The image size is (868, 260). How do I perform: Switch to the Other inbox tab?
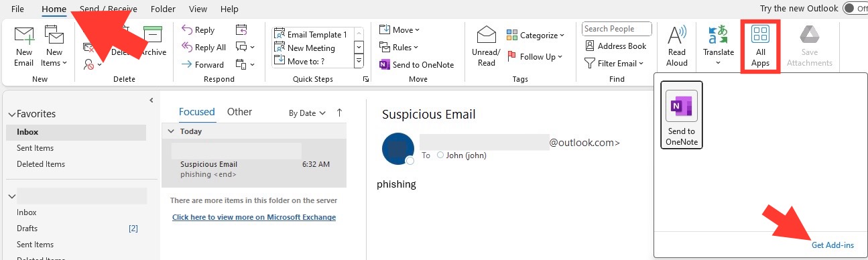tap(239, 112)
